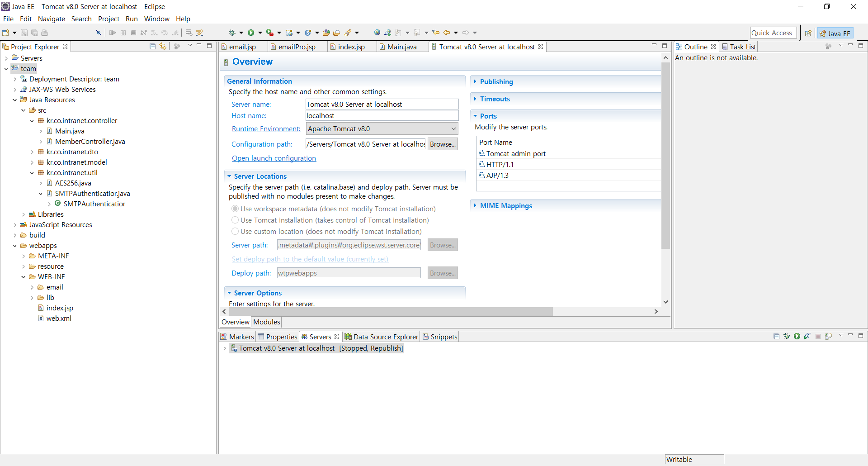868x466 pixels.
Task: Click inside the Server name field
Action: [x=382, y=104]
